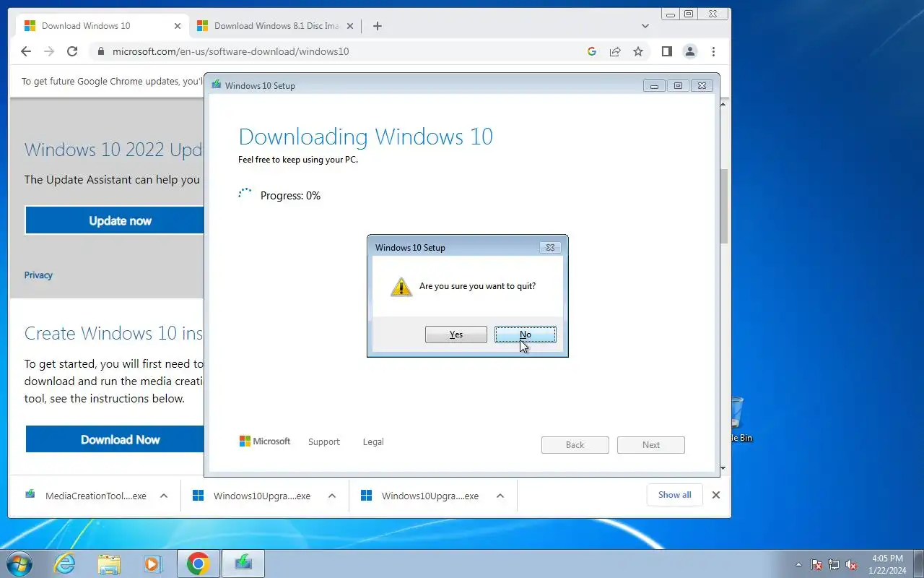Click the Windows 10 Setup title bar icon
Screen dimensions: 924x578
[216, 85]
